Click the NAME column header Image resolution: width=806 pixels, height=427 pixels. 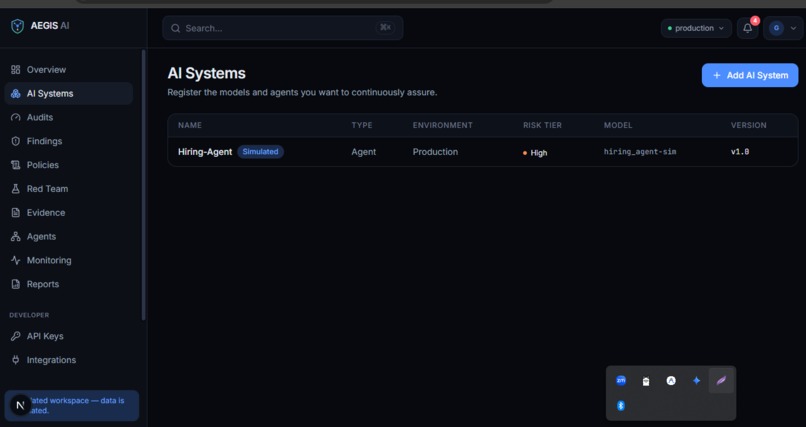click(190, 125)
